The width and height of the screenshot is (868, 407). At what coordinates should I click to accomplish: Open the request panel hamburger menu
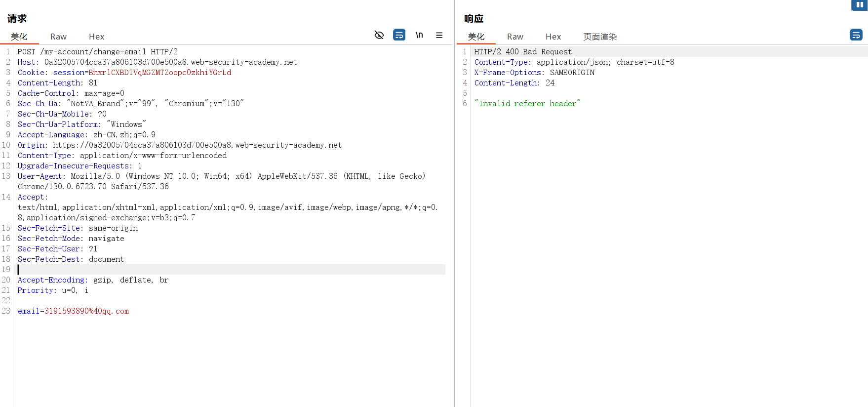pyautogui.click(x=439, y=35)
